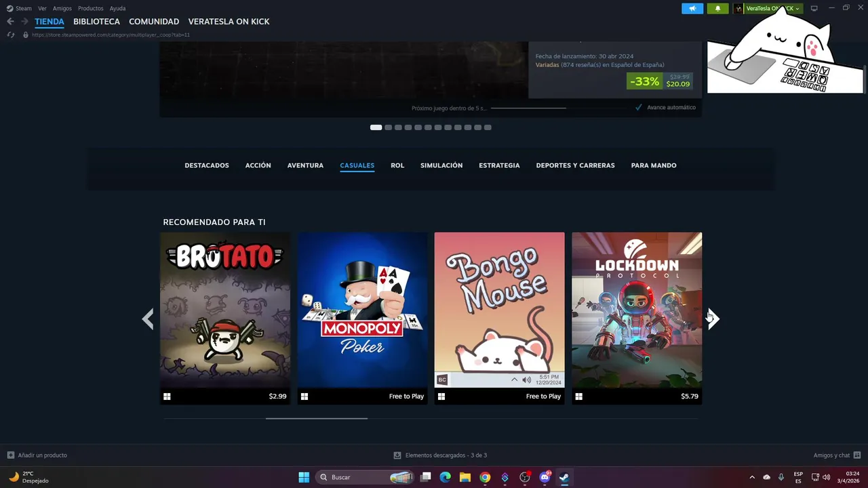Select the ESTRATEGIA category tab
Screen dimensions: 868x488
[x=499, y=165]
